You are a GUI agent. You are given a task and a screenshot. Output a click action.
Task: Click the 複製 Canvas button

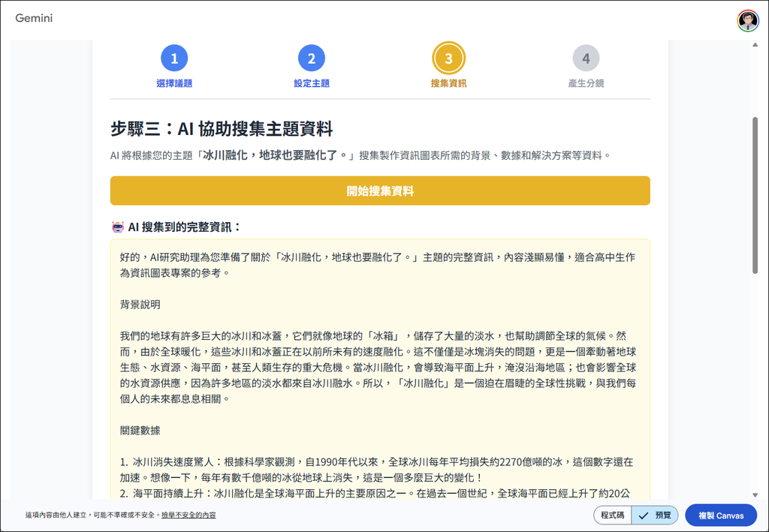tap(721, 515)
